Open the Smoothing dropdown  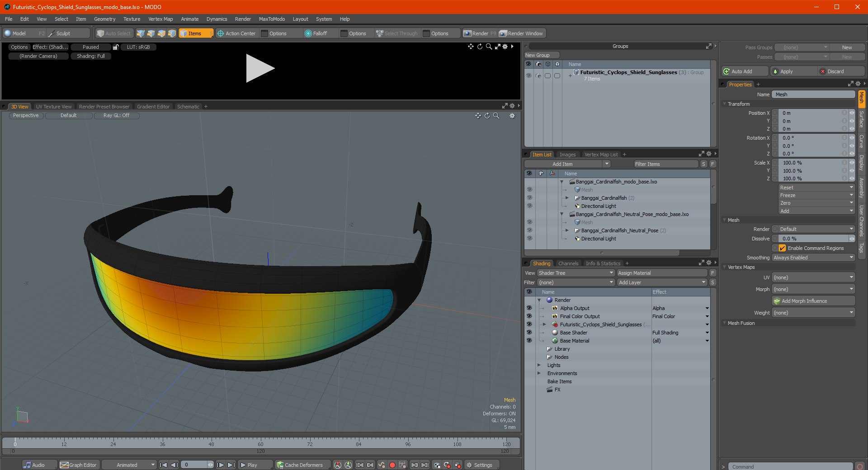pos(813,258)
